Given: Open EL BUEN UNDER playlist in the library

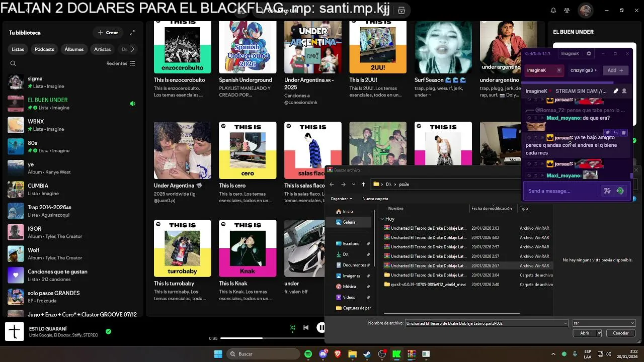Looking at the screenshot, I should pyautogui.click(x=71, y=104).
